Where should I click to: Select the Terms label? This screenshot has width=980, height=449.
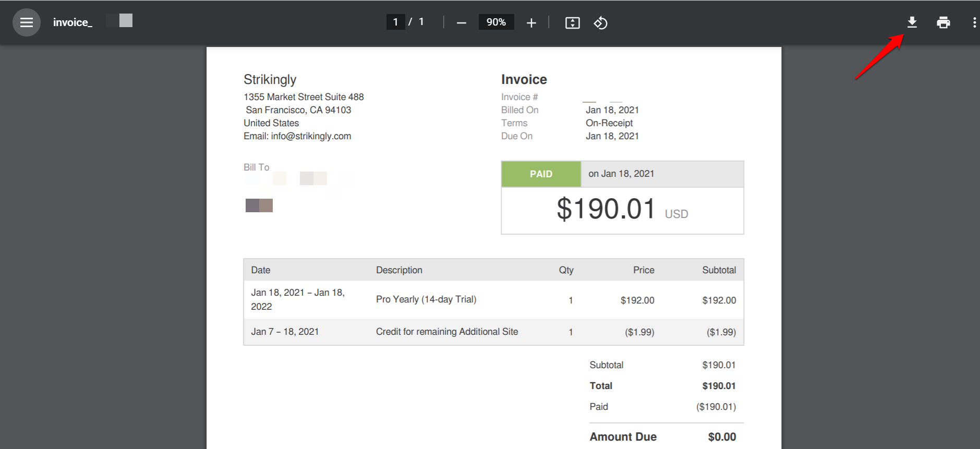[x=514, y=123]
